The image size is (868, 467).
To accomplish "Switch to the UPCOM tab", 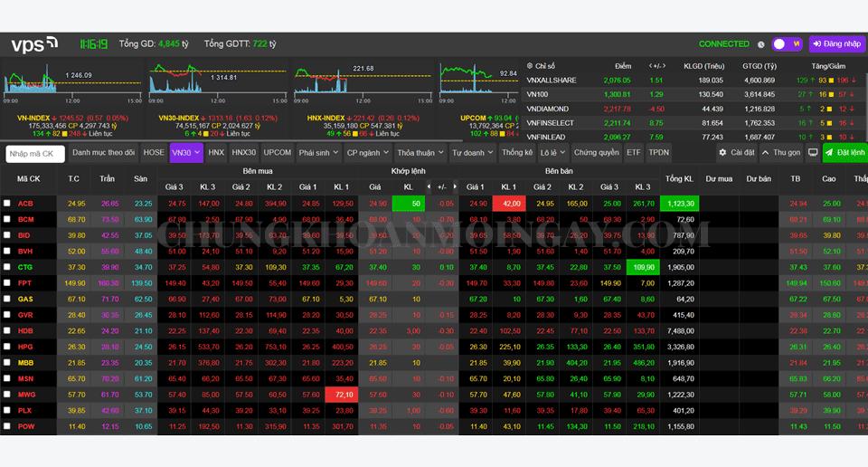I will point(277,153).
